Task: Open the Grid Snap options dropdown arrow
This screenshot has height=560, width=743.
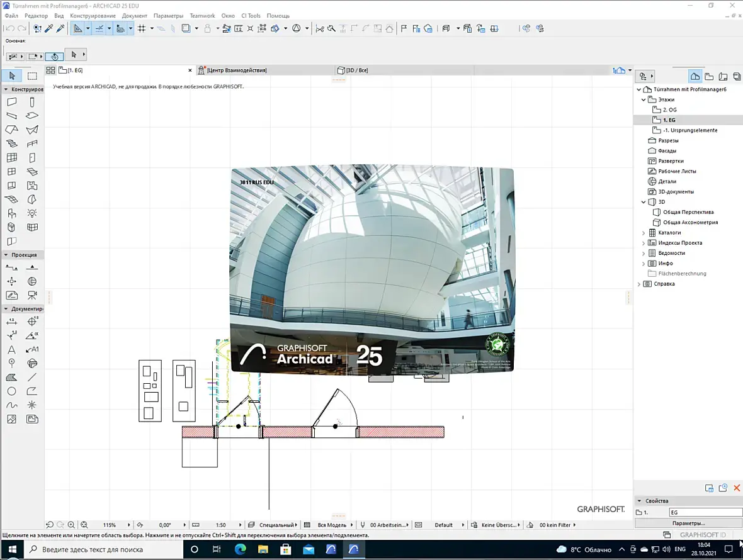Action: [x=152, y=28]
